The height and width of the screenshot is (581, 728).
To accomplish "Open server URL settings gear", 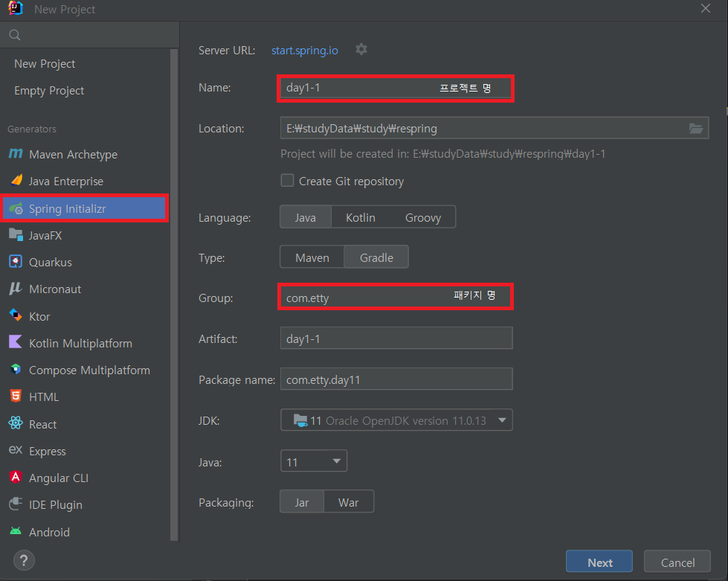I will point(361,49).
